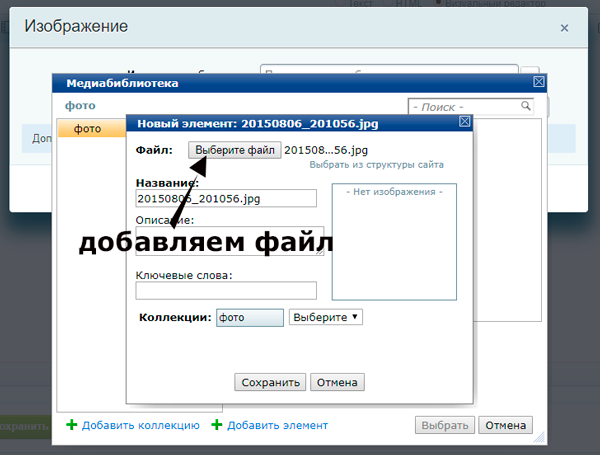
Task: Click the green plus beside Добавить коллекцию
Action: [72, 425]
